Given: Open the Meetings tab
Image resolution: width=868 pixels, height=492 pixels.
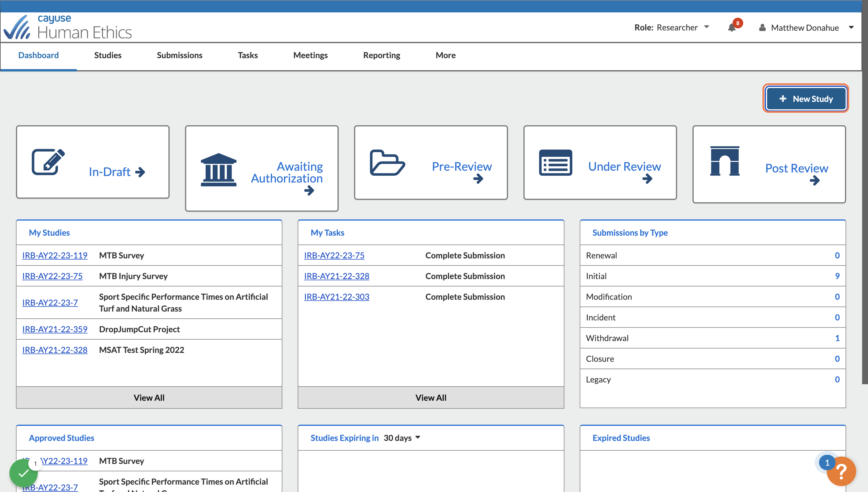Looking at the screenshot, I should 310,55.
